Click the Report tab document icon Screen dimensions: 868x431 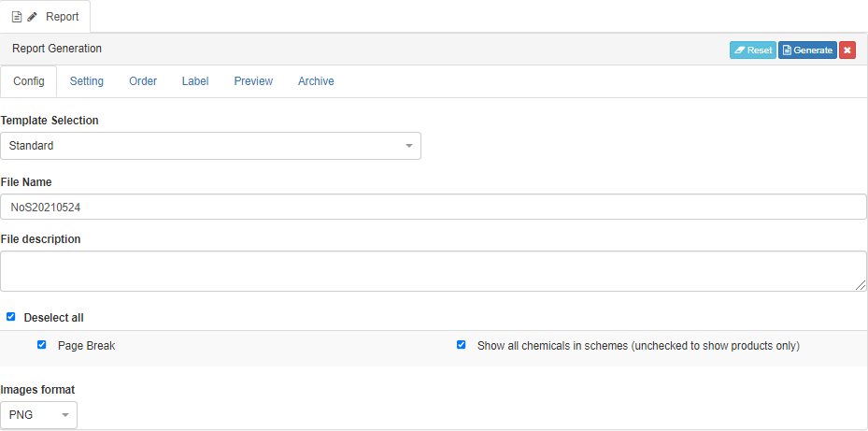(x=17, y=17)
